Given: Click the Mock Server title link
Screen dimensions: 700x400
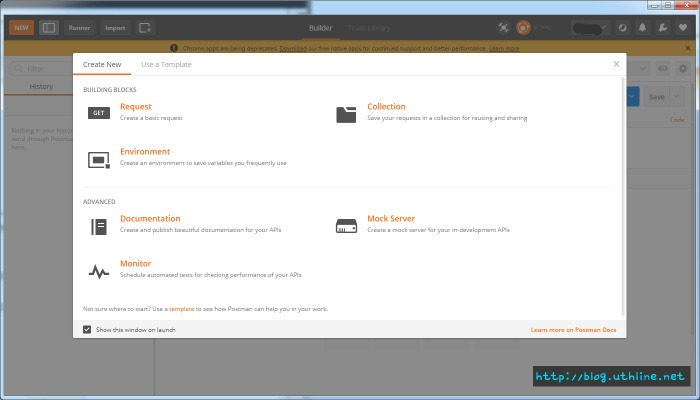Looking at the screenshot, I should pyautogui.click(x=391, y=218).
